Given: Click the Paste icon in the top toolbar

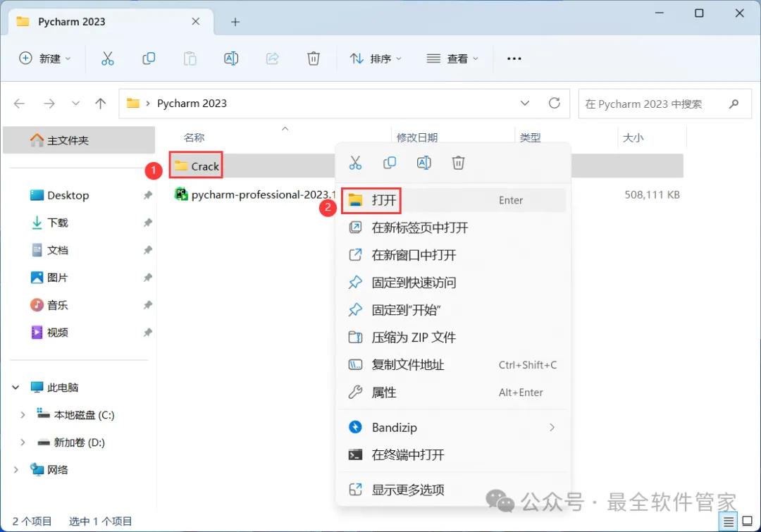Looking at the screenshot, I should [x=190, y=58].
